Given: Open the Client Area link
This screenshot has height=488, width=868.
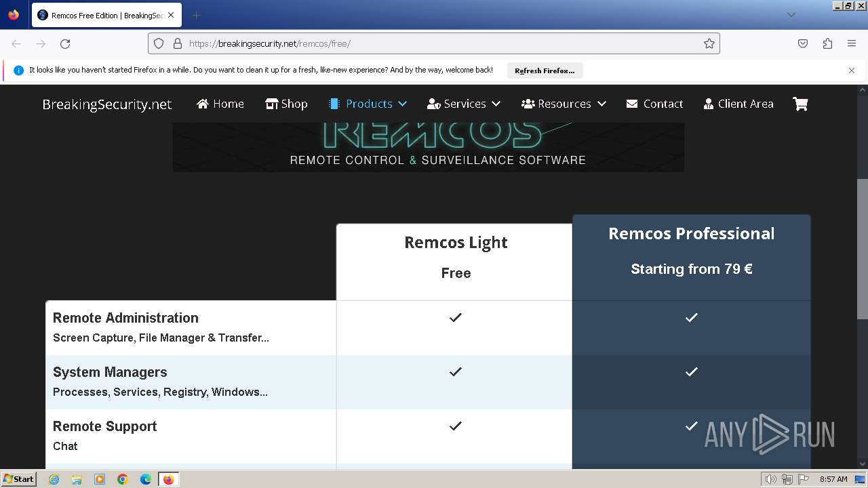Looking at the screenshot, I should click(x=738, y=104).
